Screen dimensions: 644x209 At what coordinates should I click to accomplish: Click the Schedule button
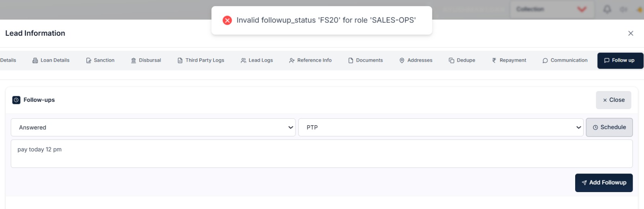click(609, 127)
